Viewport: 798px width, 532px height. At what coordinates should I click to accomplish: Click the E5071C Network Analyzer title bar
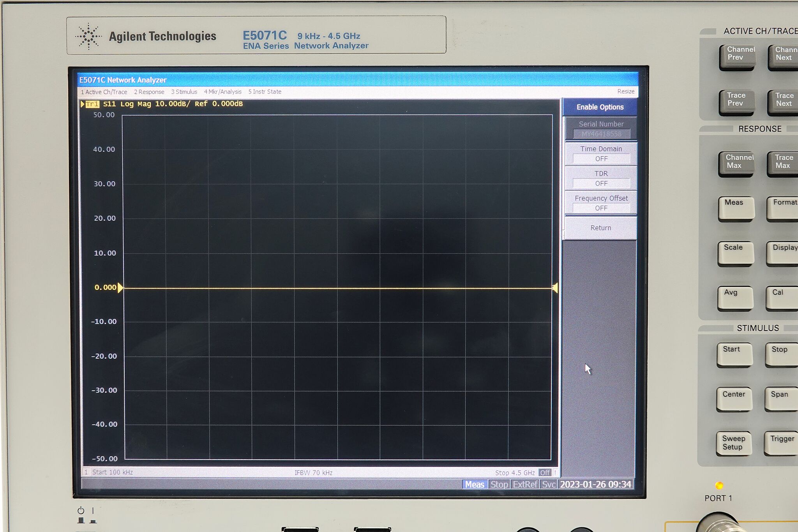click(358, 80)
